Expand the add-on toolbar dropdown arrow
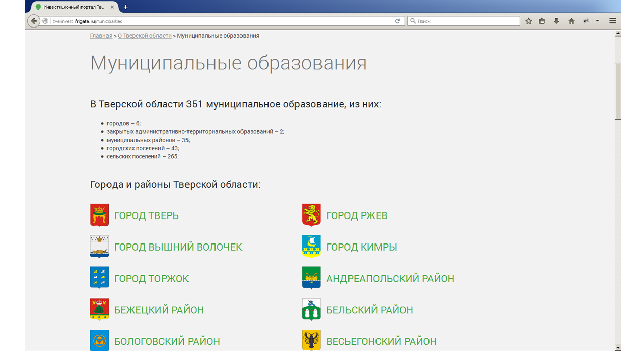 pyautogui.click(x=597, y=21)
